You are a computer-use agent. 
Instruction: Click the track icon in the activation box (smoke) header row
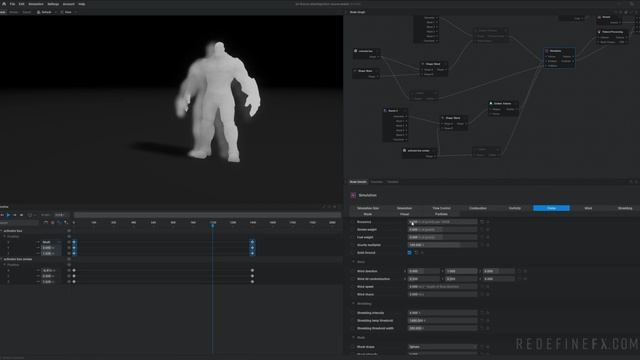[x=69, y=259]
